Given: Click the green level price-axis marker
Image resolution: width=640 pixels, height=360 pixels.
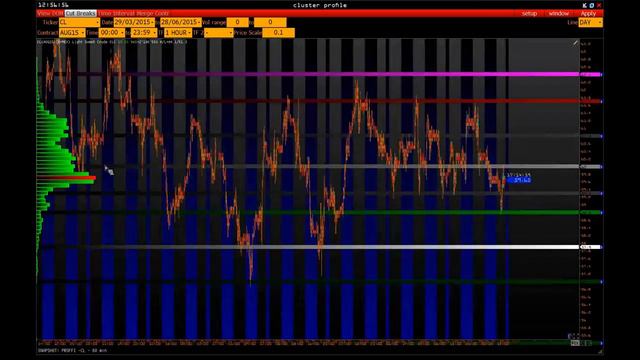Looking at the screenshot, I should click(x=591, y=212).
